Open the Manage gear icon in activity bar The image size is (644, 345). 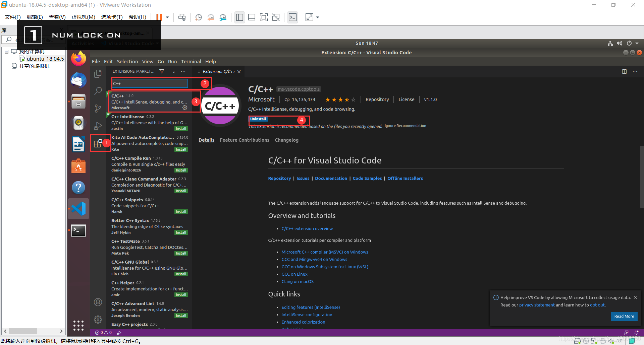click(x=98, y=320)
